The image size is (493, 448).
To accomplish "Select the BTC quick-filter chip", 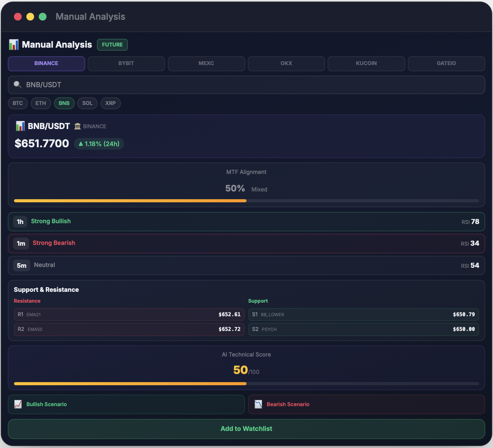I will pyautogui.click(x=18, y=103).
